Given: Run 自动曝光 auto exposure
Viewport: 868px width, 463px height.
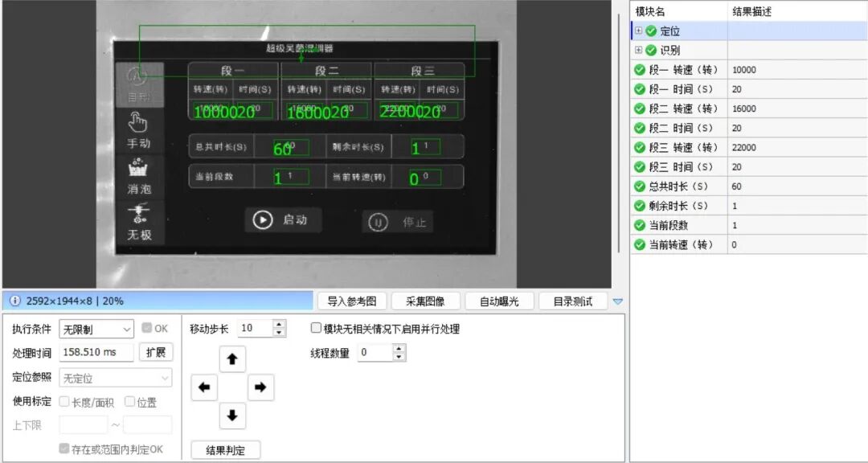Looking at the screenshot, I should tap(499, 301).
